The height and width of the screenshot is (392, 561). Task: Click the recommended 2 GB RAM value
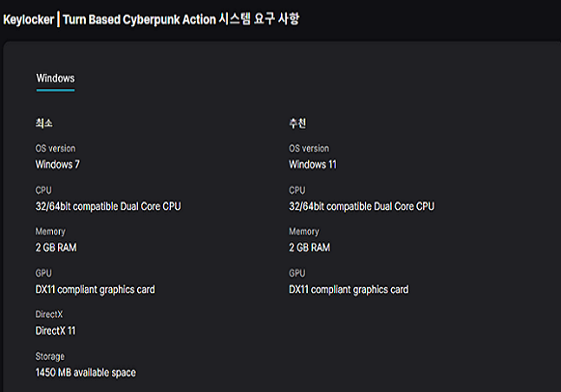click(x=310, y=247)
